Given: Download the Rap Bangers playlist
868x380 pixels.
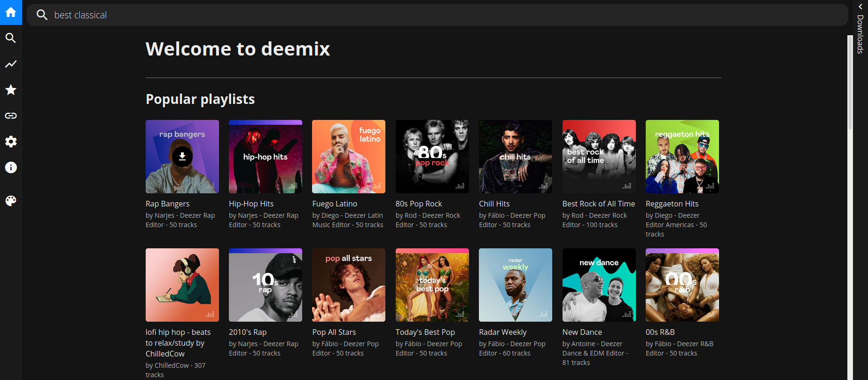Looking at the screenshot, I should (x=182, y=157).
